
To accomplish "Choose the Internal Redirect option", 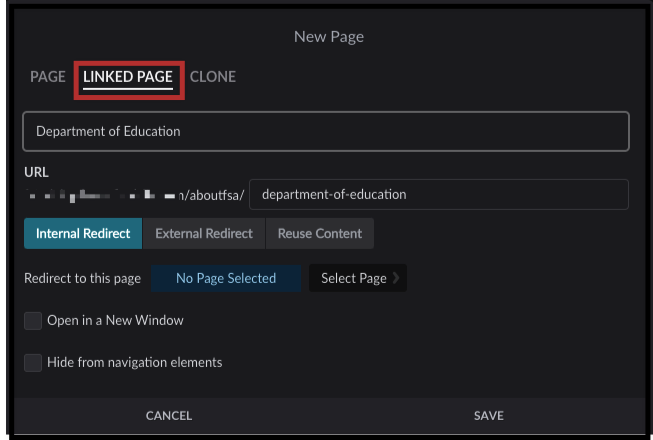I will coord(83,233).
